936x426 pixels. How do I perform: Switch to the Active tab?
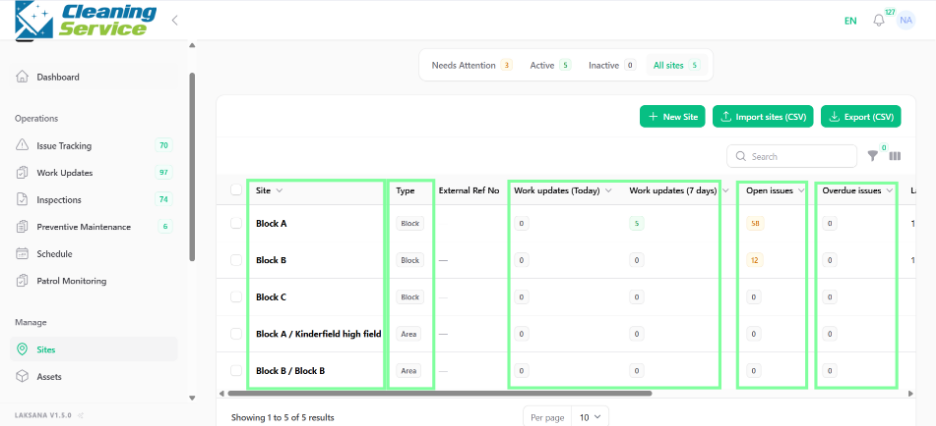(550, 65)
